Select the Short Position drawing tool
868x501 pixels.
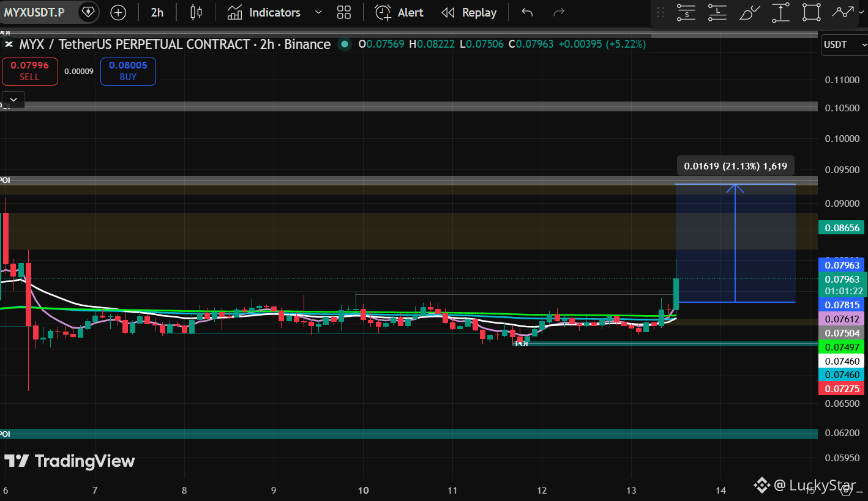(686, 12)
